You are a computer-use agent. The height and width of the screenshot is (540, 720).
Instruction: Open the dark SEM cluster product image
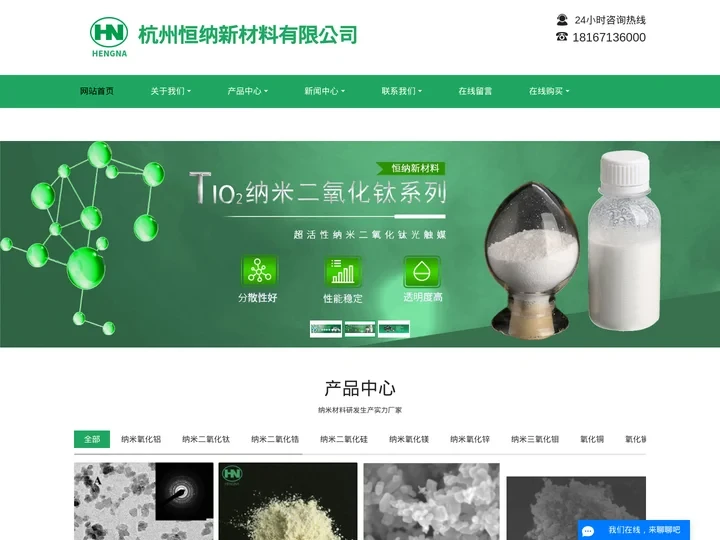pos(576,508)
